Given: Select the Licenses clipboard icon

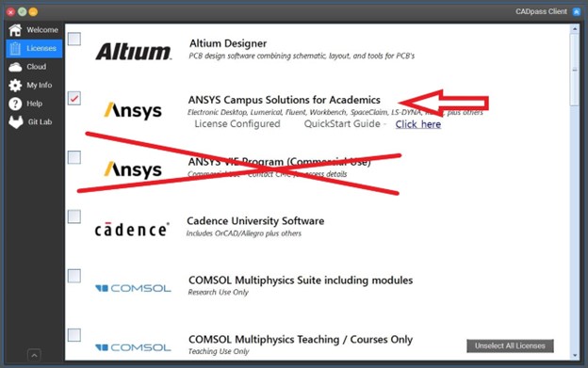Looking at the screenshot, I should click(x=15, y=49).
